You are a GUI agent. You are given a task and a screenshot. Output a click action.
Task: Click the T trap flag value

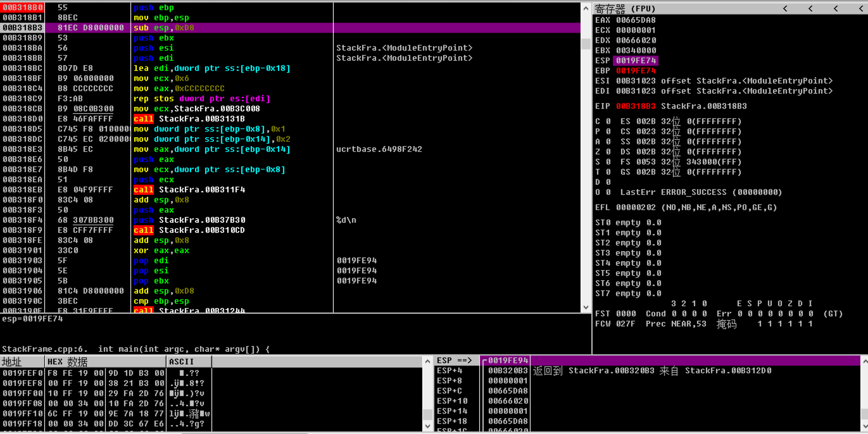point(608,172)
